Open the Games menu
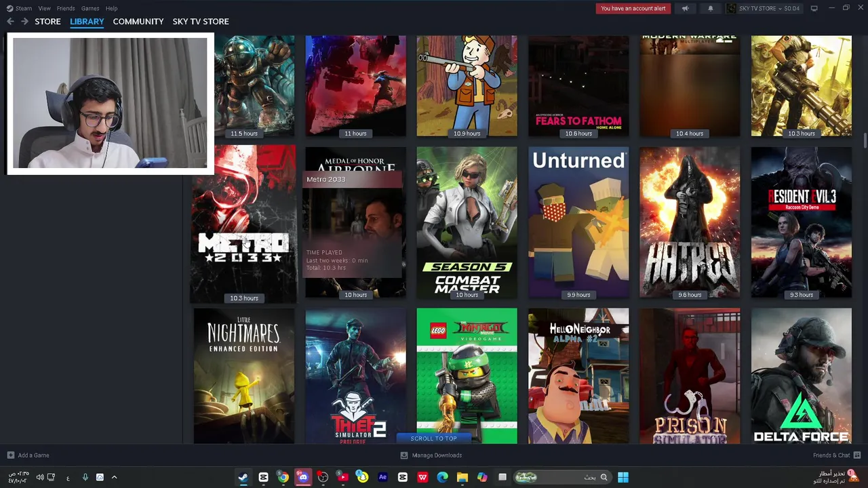This screenshot has width=868, height=488. pyautogui.click(x=90, y=8)
